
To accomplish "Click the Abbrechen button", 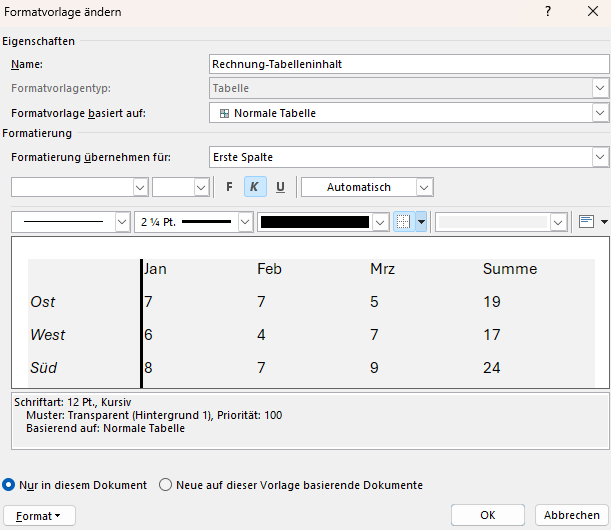I will 572,515.
